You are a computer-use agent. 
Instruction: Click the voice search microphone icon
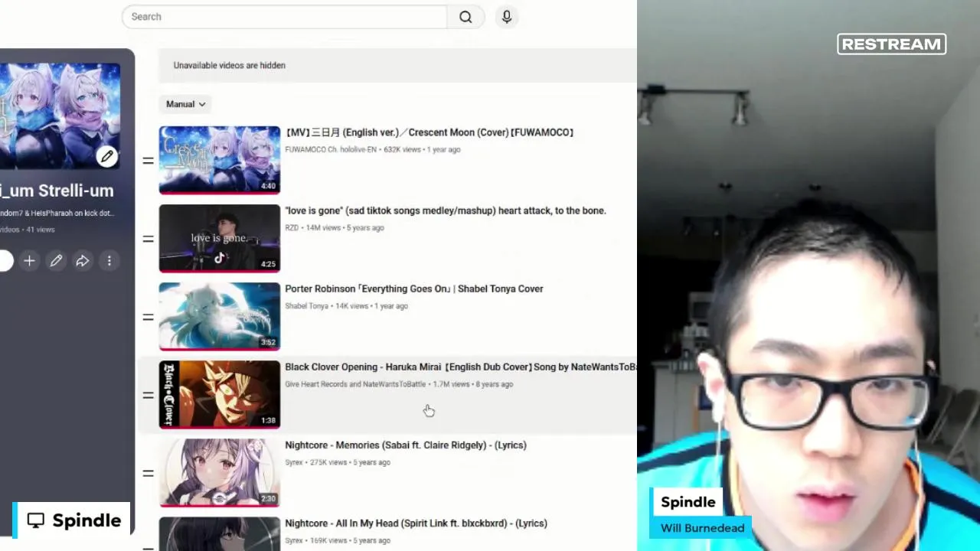pyautogui.click(x=507, y=17)
